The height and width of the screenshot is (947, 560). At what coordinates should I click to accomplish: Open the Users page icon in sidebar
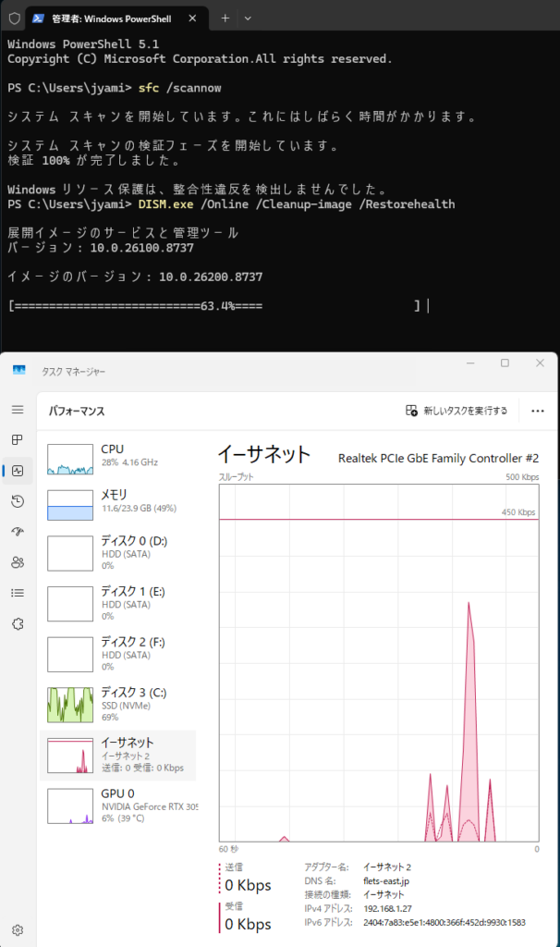18,562
